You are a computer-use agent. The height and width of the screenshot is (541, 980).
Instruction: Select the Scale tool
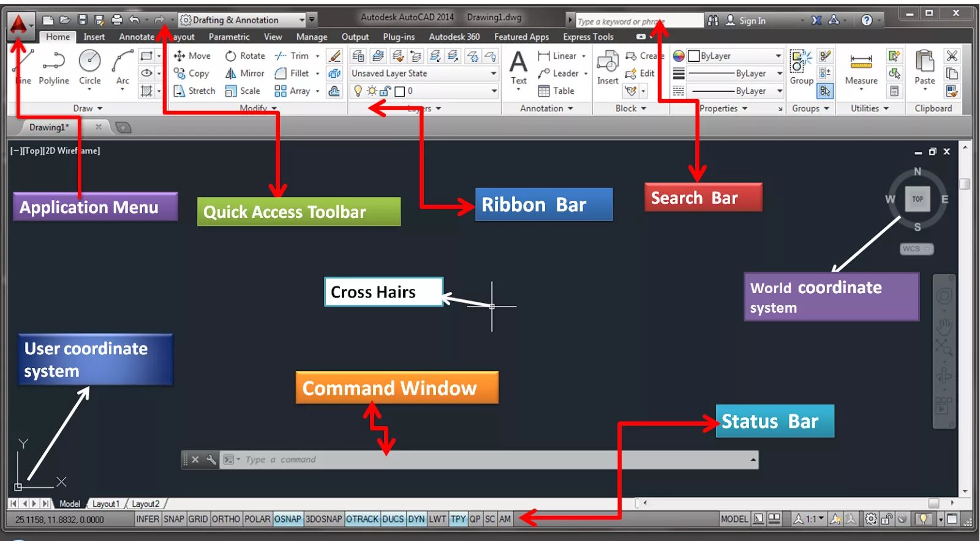tap(243, 91)
